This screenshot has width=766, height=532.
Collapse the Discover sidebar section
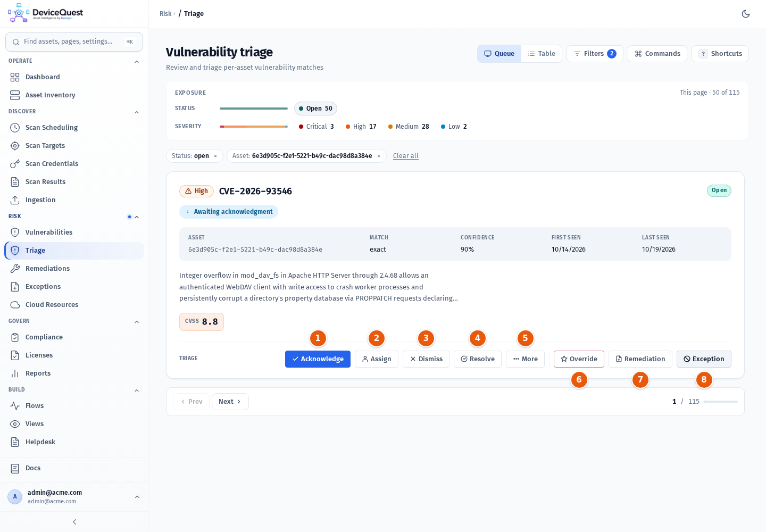pyautogui.click(x=137, y=112)
